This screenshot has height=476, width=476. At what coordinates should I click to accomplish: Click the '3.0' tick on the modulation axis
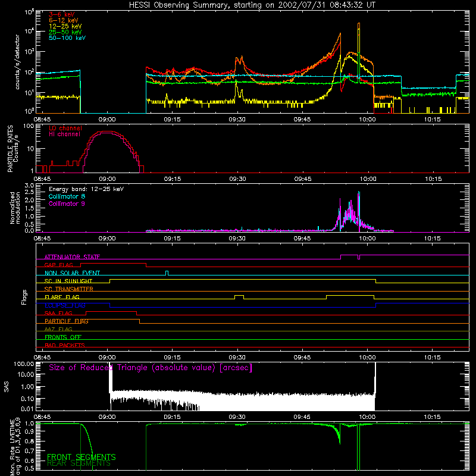tap(29, 186)
